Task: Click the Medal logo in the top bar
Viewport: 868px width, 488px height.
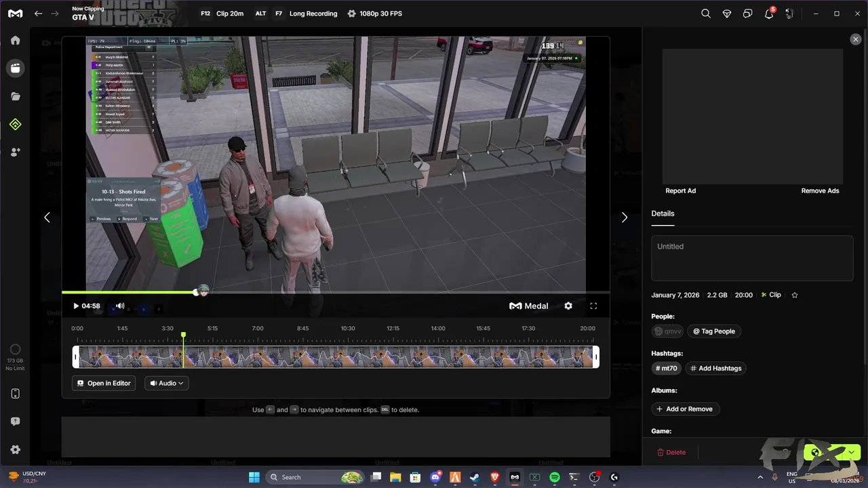Action: (15, 14)
